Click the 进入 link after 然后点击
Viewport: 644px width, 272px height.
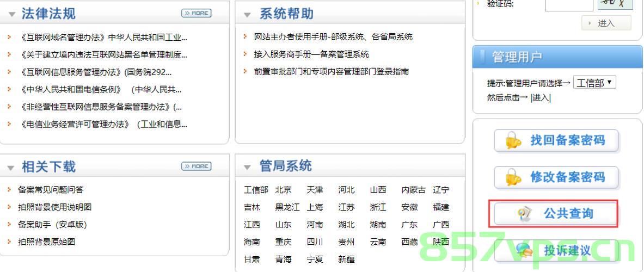pyautogui.click(x=541, y=98)
